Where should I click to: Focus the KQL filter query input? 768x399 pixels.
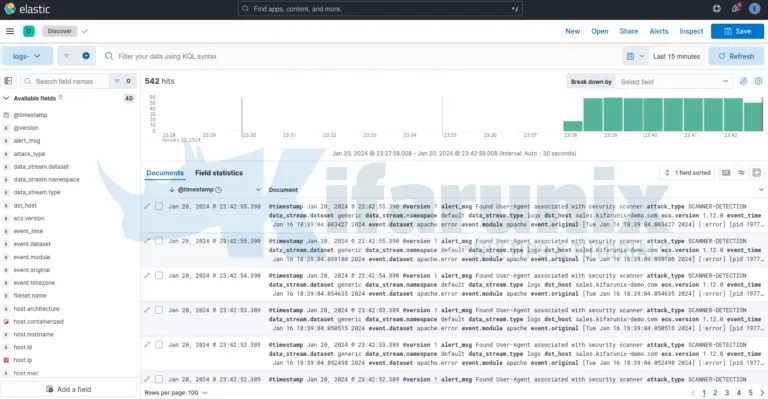point(361,56)
